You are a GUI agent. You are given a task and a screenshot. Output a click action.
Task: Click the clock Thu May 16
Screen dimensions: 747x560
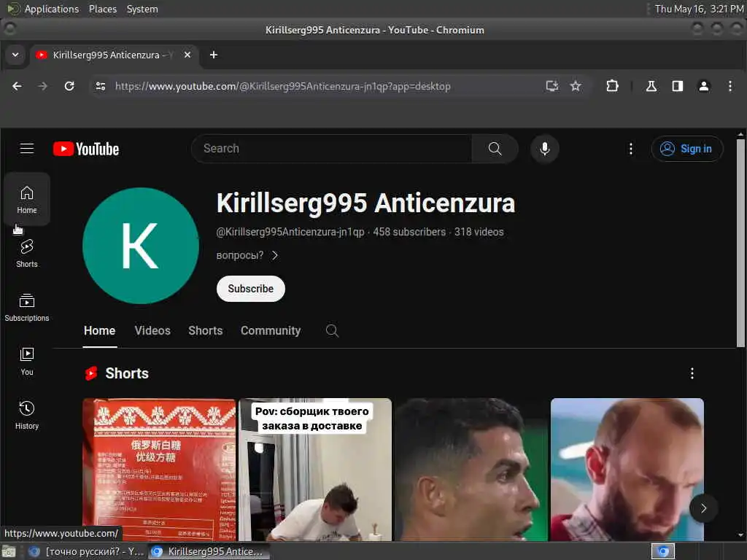tap(698, 9)
